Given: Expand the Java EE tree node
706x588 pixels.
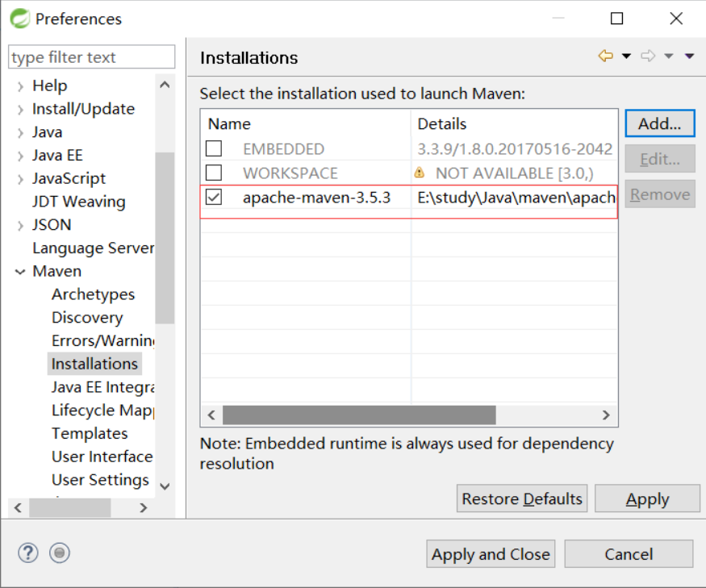Looking at the screenshot, I should [x=20, y=156].
